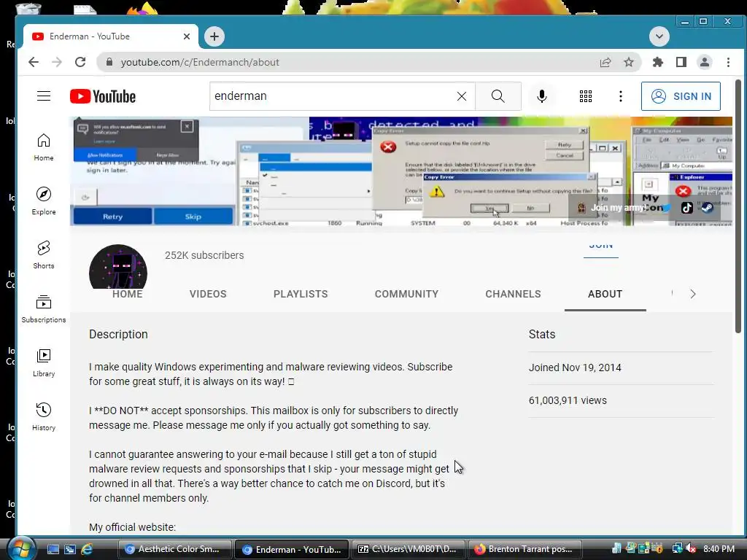This screenshot has height=560, width=747.
Task: Open a new browser tab
Action: [214, 36]
